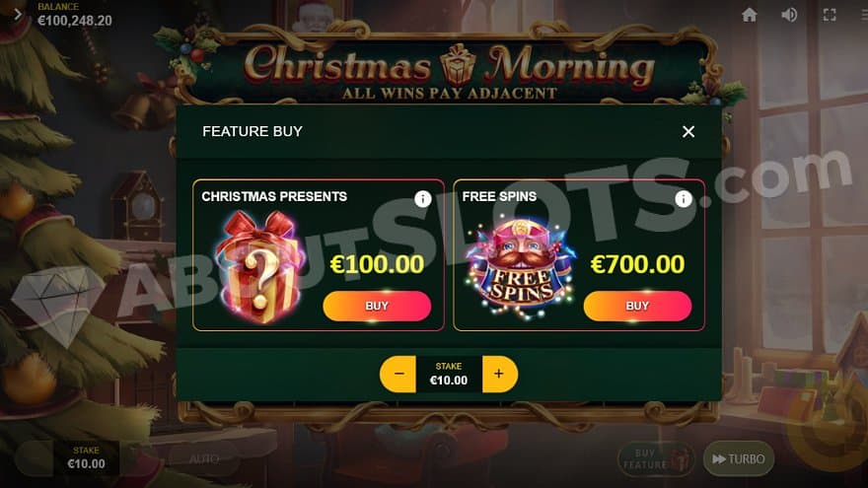868x488 pixels.
Task: Increase stake with plus button
Action: [x=500, y=374]
